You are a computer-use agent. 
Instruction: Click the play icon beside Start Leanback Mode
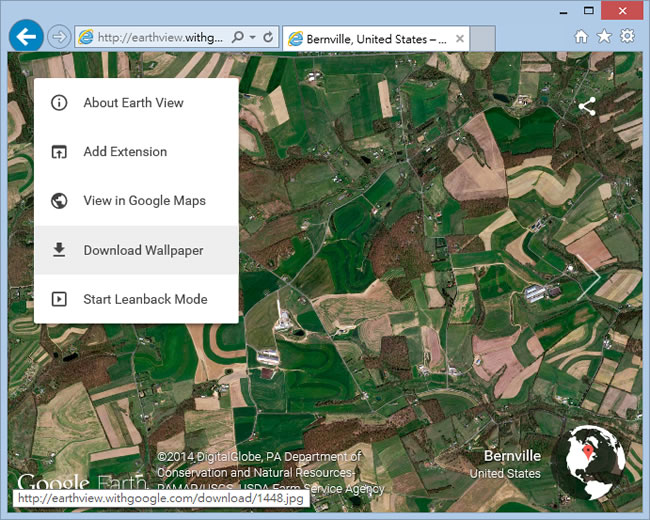59,299
